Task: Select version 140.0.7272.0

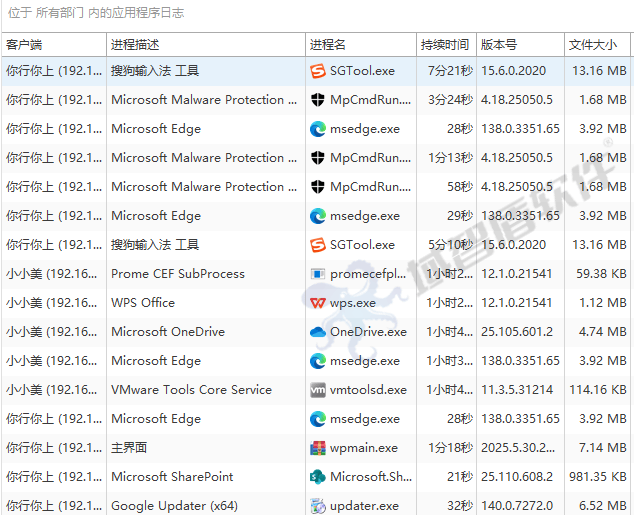Action: coord(517,506)
